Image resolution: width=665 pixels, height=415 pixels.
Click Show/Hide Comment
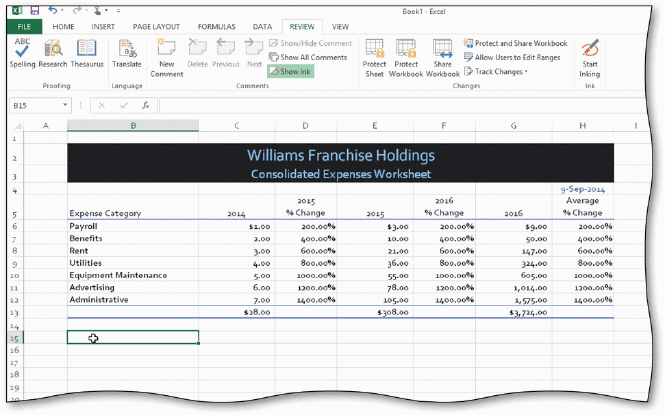tap(310, 43)
